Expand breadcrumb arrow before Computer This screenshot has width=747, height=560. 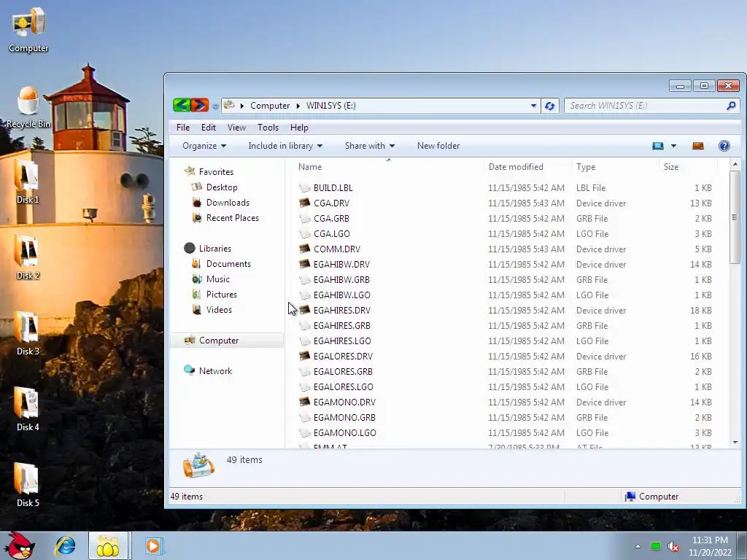point(242,106)
